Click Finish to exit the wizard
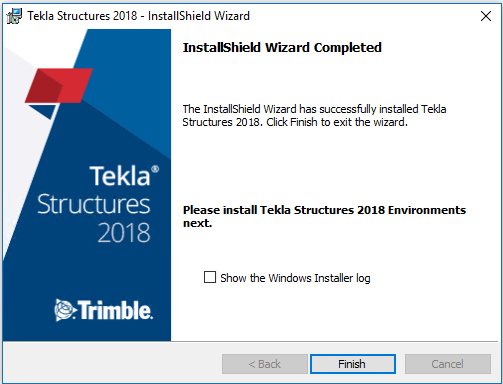This screenshot has width=503, height=384. pyautogui.click(x=353, y=364)
